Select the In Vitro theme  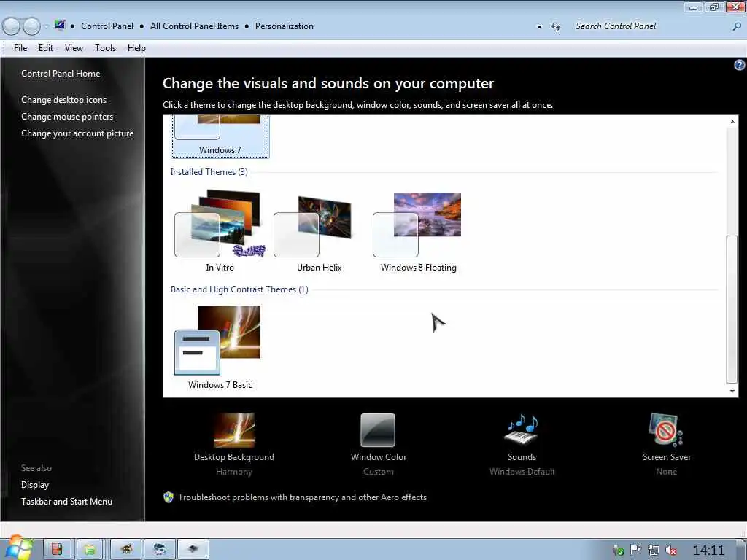220,231
